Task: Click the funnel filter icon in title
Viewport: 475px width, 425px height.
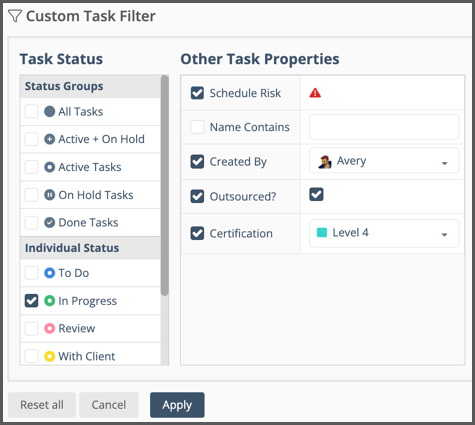Action: coord(15,16)
